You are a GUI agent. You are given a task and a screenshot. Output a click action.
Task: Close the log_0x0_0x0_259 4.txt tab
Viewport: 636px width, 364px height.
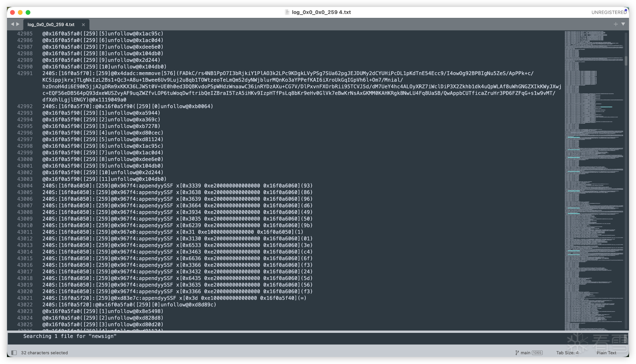[x=83, y=25]
